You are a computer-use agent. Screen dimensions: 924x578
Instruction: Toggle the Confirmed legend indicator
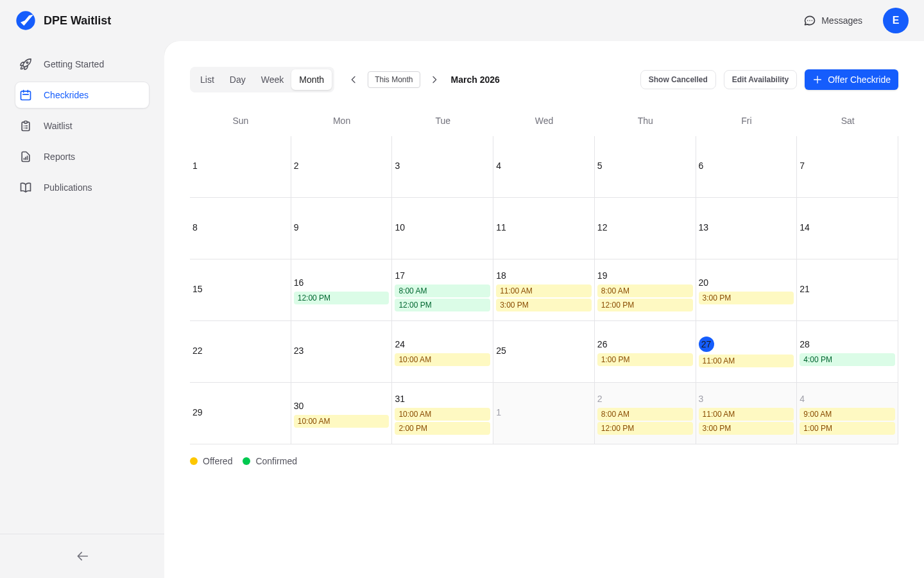coord(246,461)
